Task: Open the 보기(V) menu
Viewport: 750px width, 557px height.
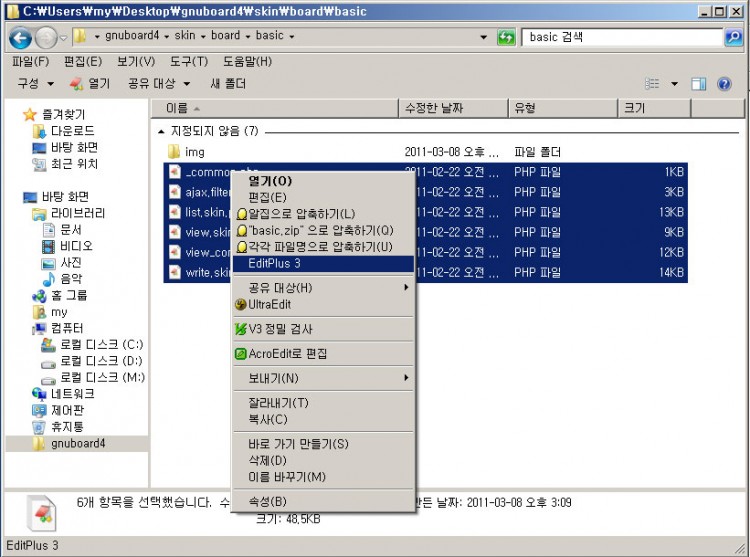Action: point(136,62)
